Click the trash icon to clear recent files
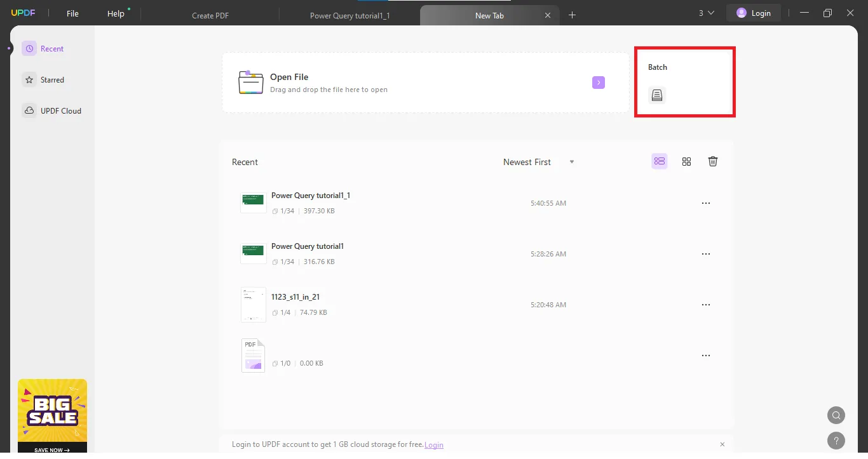Viewport: 868px width, 459px height. (712, 161)
